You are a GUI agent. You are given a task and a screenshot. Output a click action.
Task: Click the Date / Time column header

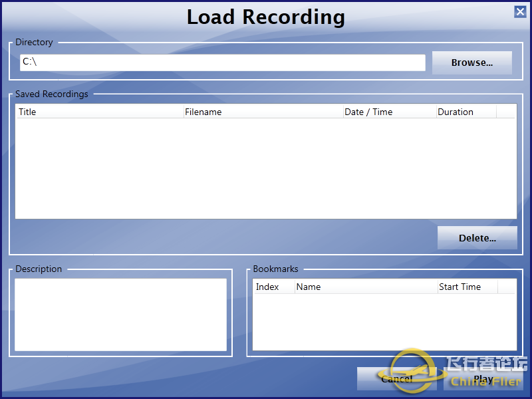(389, 112)
